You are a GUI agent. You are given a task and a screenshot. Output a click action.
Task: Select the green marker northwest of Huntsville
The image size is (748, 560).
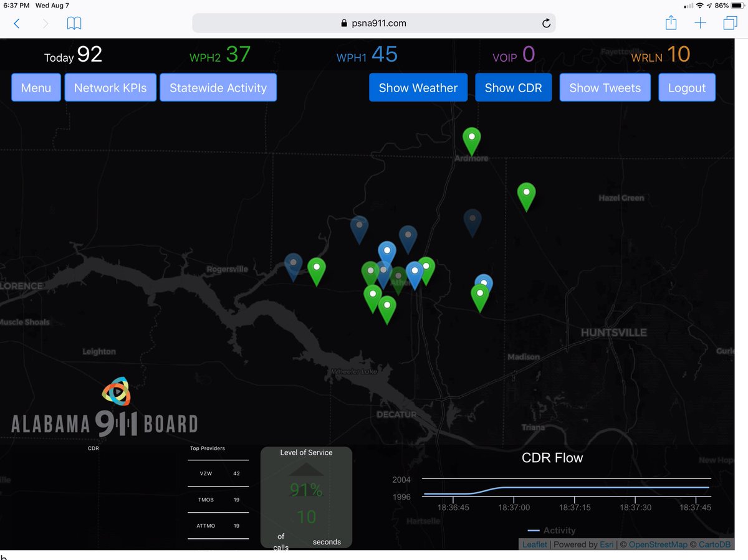pyautogui.click(x=480, y=298)
